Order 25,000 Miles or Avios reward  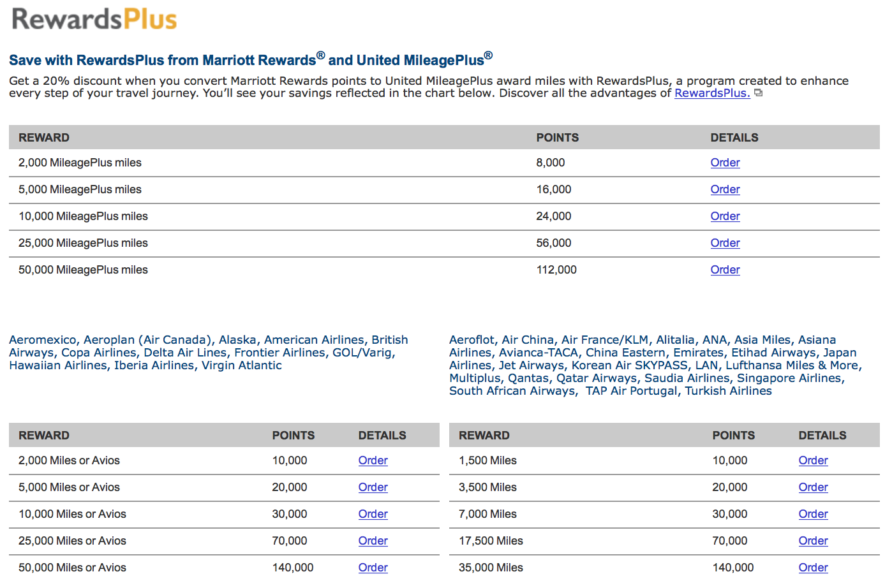(x=373, y=541)
